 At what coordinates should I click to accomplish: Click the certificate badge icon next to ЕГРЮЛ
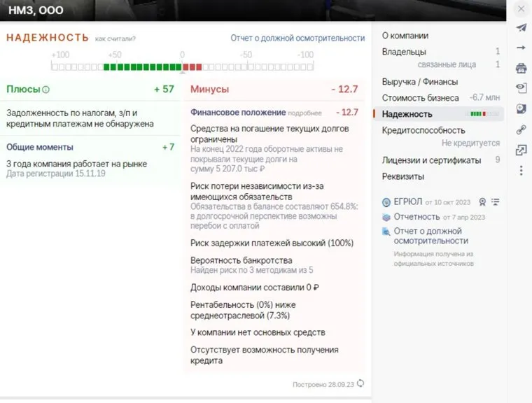click(482, 201)
